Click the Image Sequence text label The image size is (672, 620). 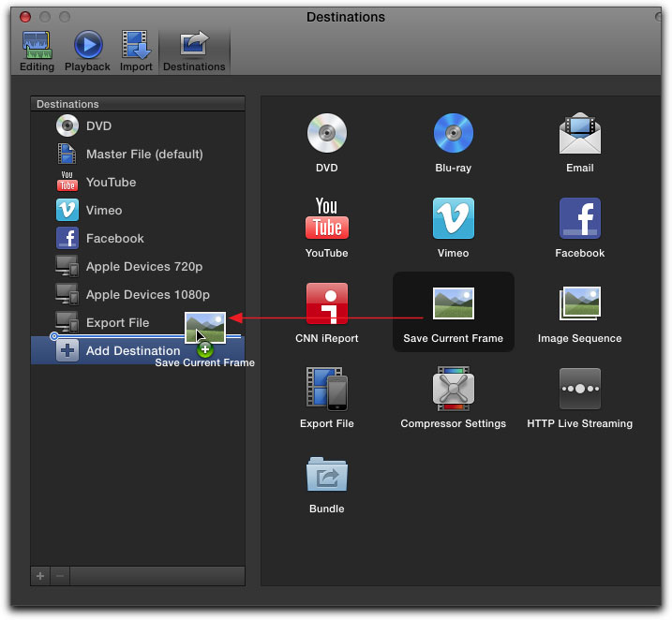click(580, 338)
